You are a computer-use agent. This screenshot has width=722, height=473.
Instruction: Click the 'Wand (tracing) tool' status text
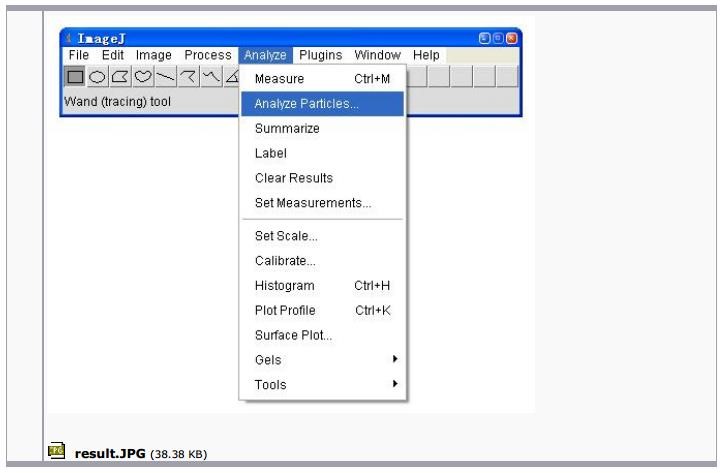pos(117,102)
